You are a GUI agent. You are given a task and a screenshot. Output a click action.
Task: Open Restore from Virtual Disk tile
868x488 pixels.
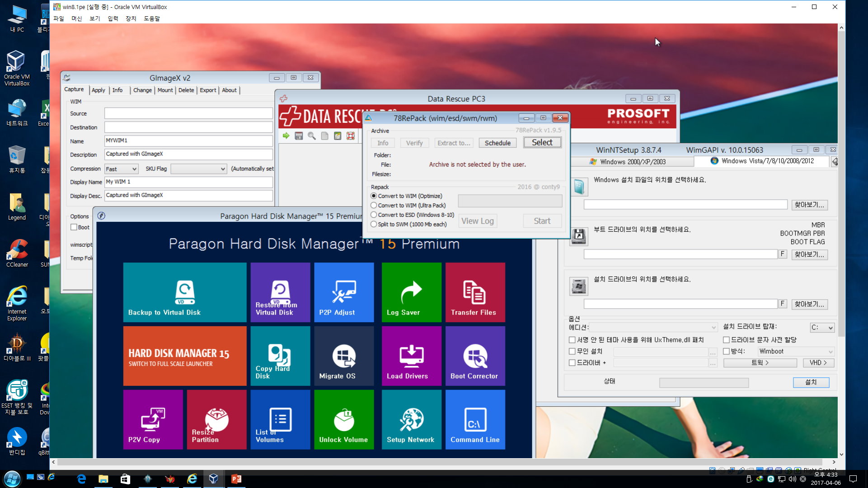pos(280,292)
